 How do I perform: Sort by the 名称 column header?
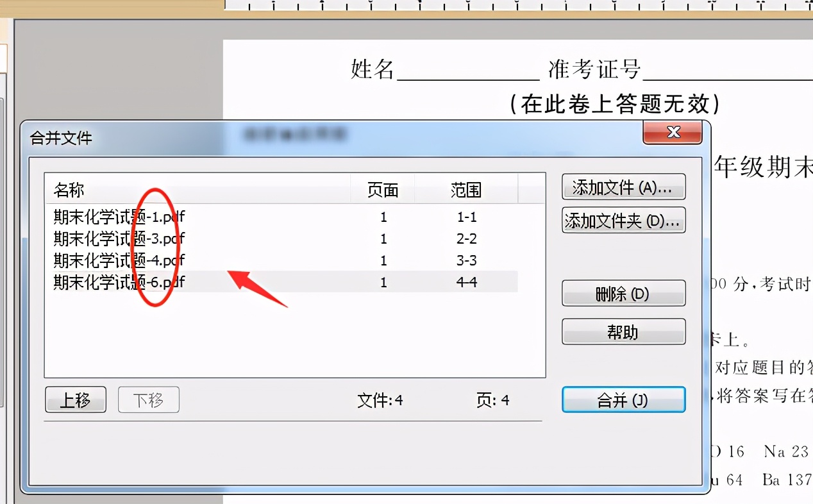click(198, 190)
